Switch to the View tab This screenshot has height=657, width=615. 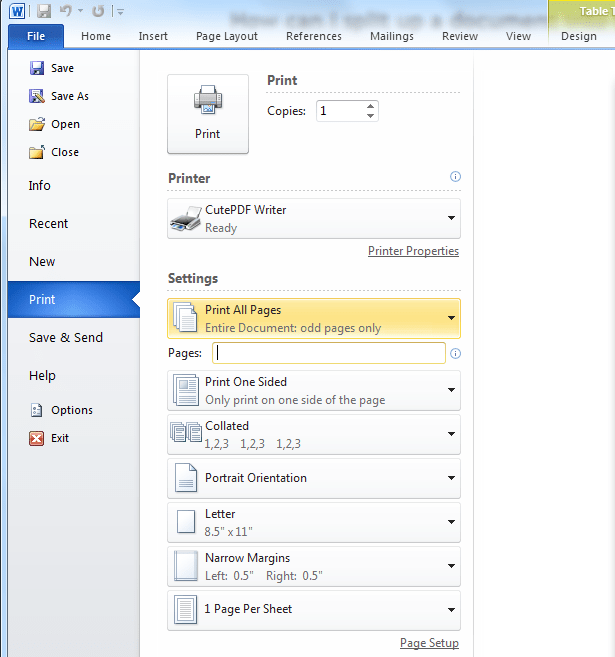[x=518, y=36]
